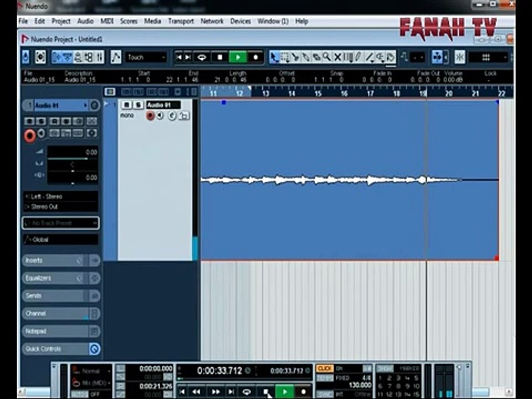Solo the Audio 01 track
The width and height of the screenshot is (532, 399).
coord(138,105)
